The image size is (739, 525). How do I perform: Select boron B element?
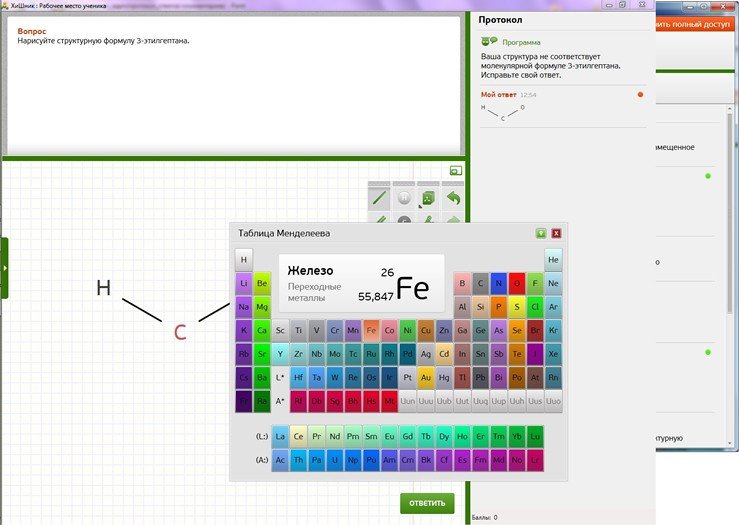click(462, 283)
